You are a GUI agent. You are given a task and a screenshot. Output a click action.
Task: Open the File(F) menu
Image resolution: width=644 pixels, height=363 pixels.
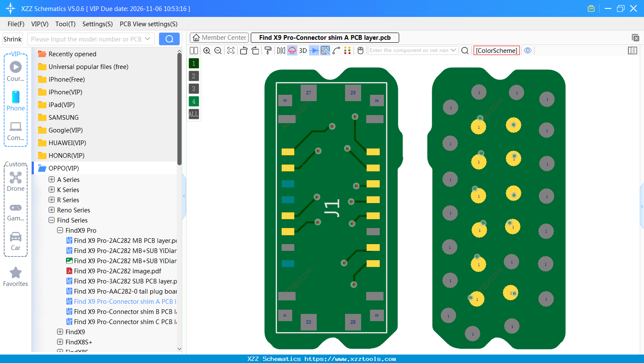point(16,24)
